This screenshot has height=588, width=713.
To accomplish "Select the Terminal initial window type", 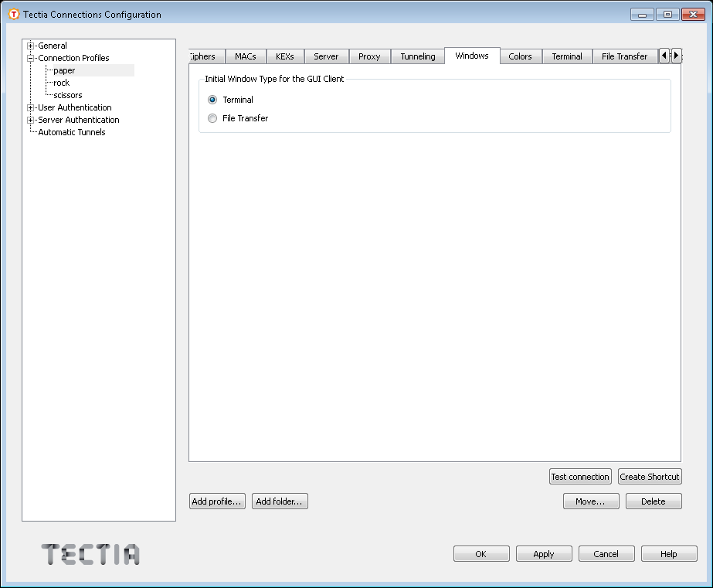I will 212,99.
